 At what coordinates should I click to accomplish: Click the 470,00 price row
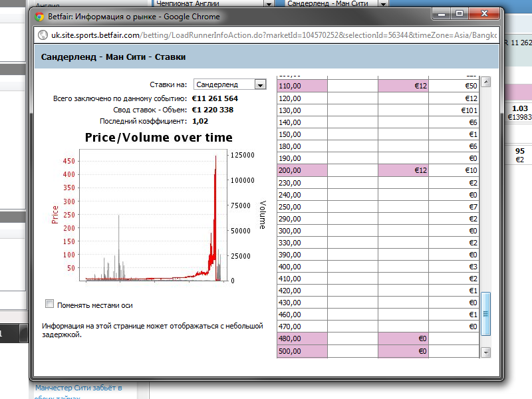tap(378, 327)
